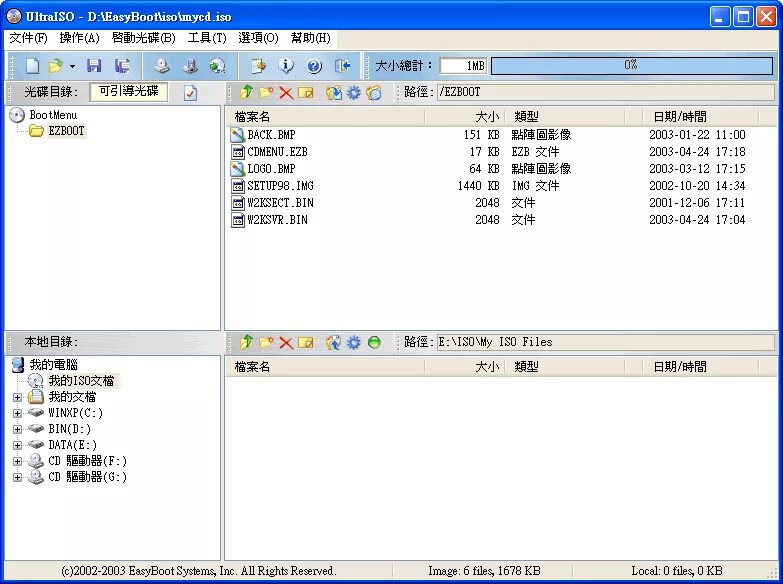Delete selected file in image pane with red X

pos(286,92)
